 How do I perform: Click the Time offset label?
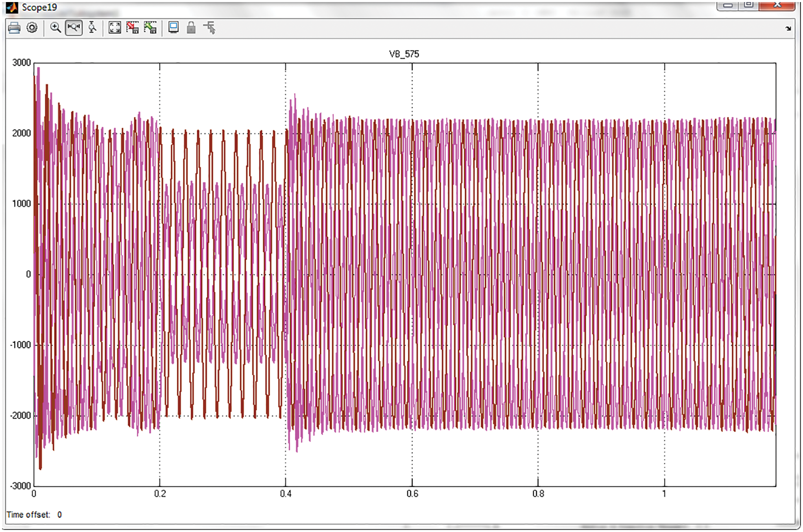(x=28, y=515)
